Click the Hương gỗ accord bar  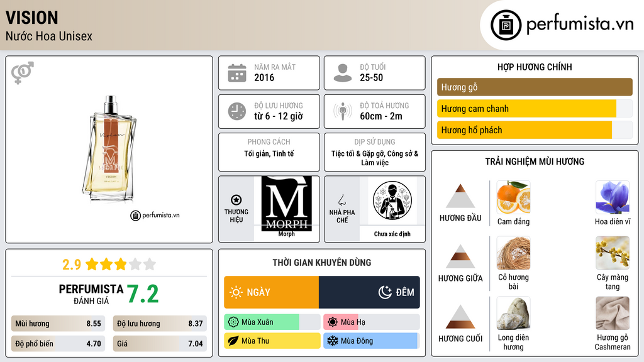535,87
